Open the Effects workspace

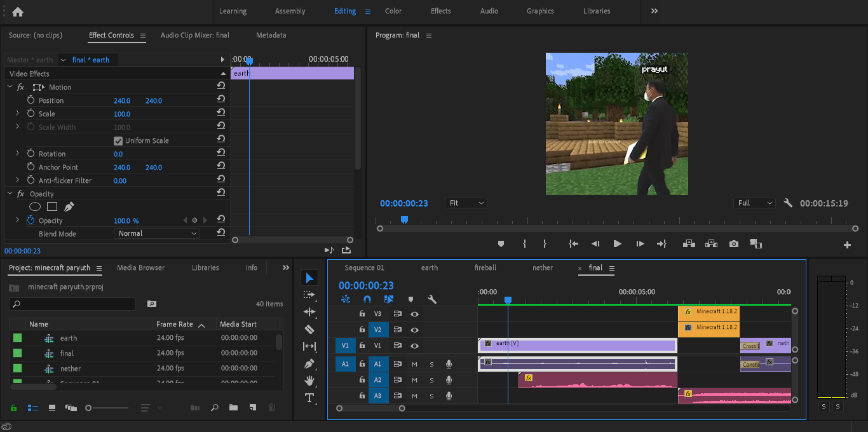pos(441,11)
